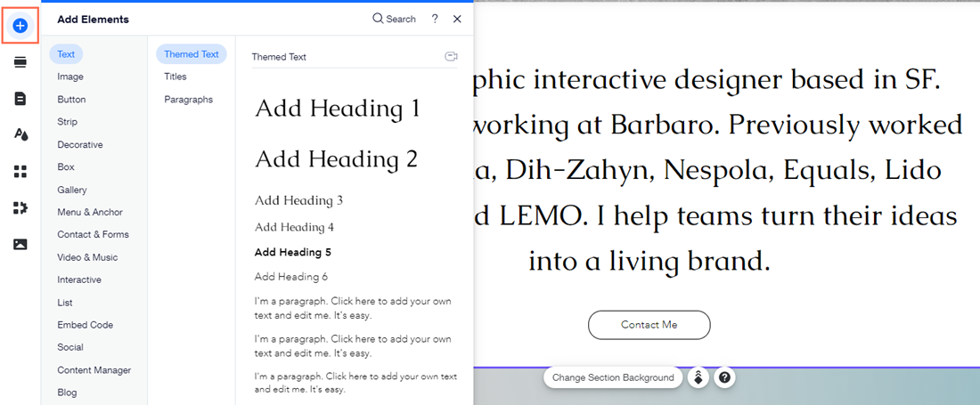This screenshot has width=980, height=405.
Task: Close the Add Elements panel
Action: coord(457,20)
